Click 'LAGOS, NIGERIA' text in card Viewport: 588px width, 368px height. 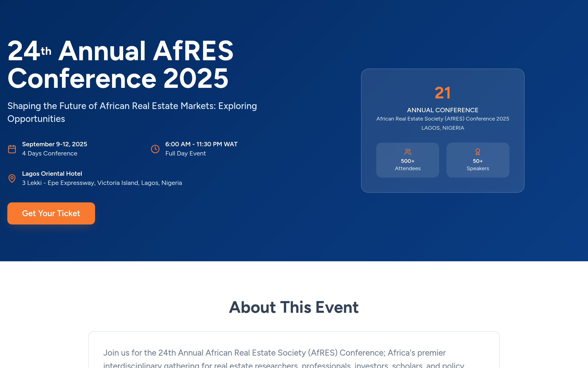pyautogui.click(x=443, y=128)
